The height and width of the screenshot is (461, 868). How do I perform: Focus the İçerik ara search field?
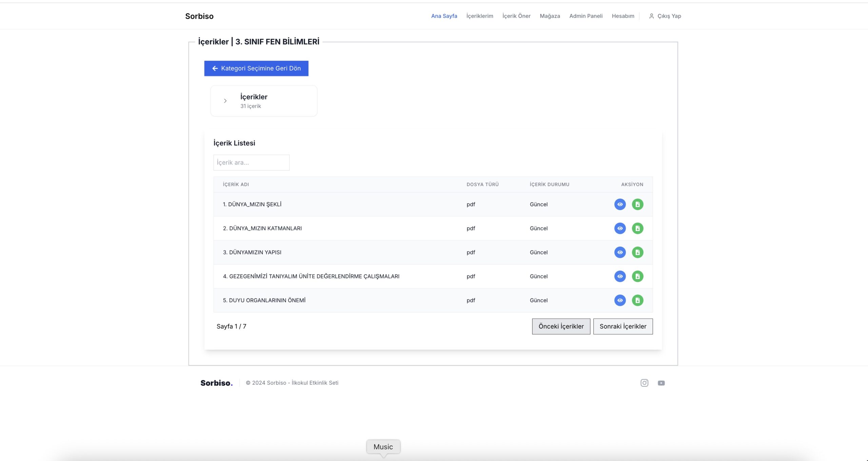(251, 162)
